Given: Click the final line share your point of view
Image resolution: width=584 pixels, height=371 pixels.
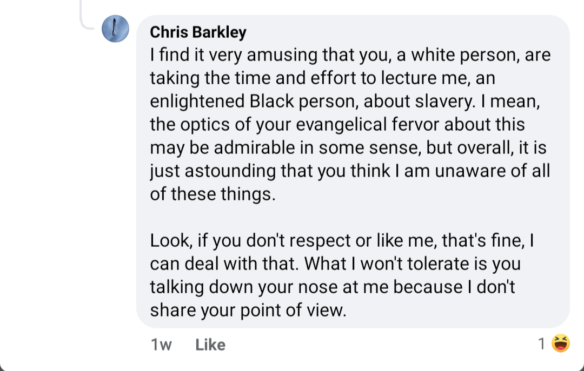Looking at the screenshot, I should point(248,310).
